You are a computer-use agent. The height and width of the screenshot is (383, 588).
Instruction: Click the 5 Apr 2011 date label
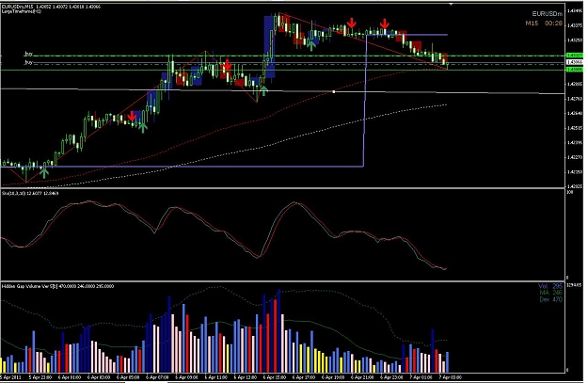coord(11,377)
